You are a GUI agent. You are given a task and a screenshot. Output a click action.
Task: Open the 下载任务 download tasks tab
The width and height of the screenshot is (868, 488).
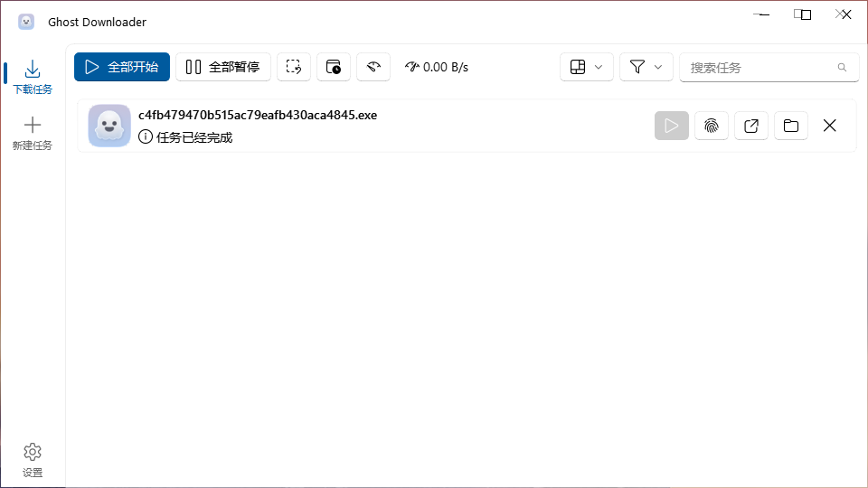click(x=33, y=77)
